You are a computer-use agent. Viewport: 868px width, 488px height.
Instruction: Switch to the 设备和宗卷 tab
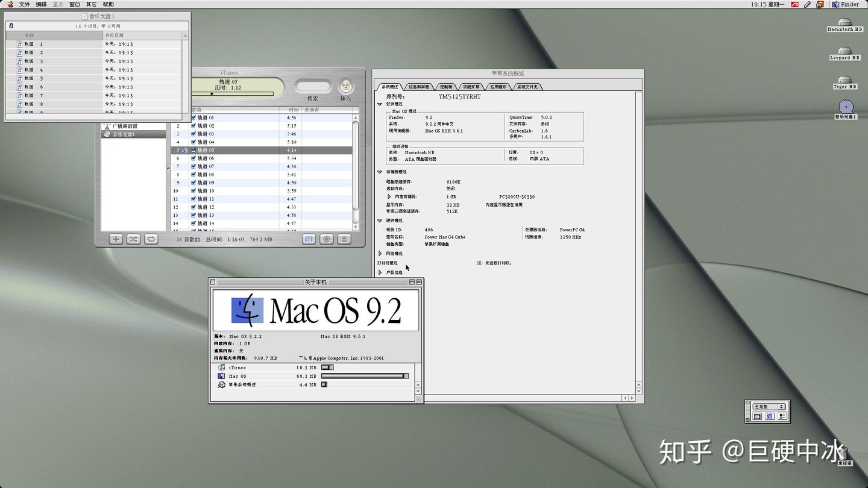(x=418, y=87)
